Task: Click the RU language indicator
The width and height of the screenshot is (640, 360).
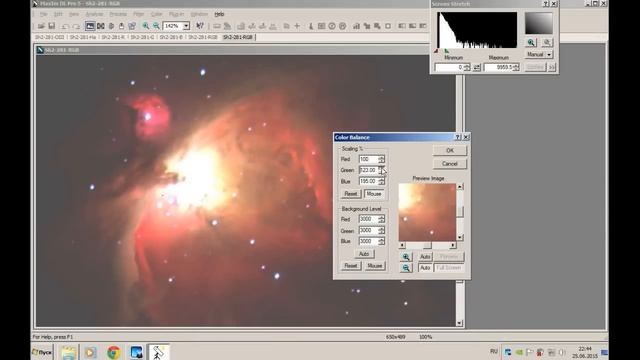Action: (x=494, y=351)
